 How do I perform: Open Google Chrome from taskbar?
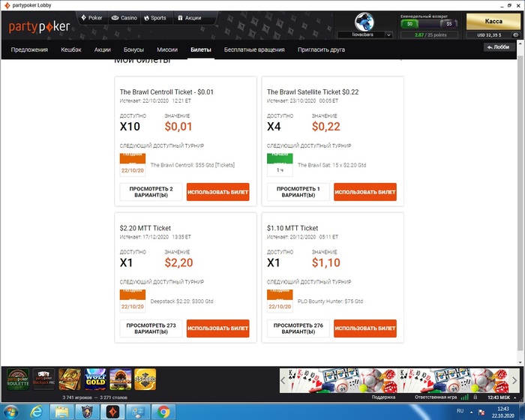click(x=163, y=412)
